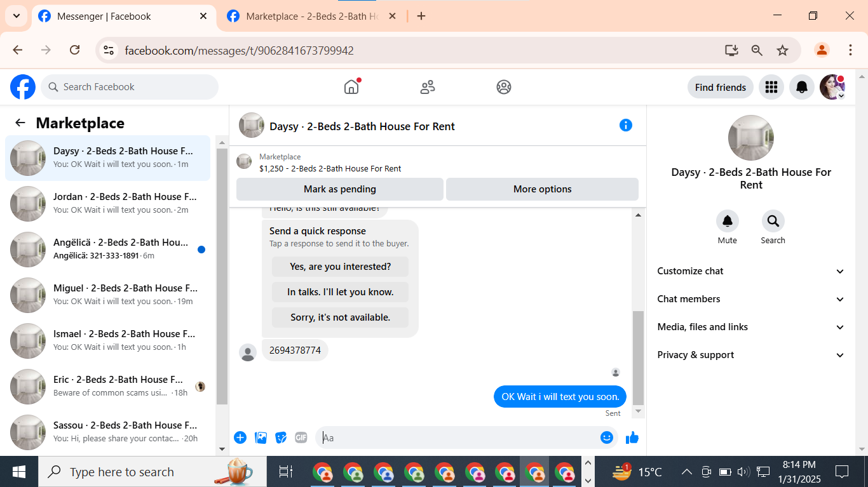Image resolution: width=868 pixels, height=487 pixels.
Task: Click Windows taskbar search box
Action: (x=153, y=472)
